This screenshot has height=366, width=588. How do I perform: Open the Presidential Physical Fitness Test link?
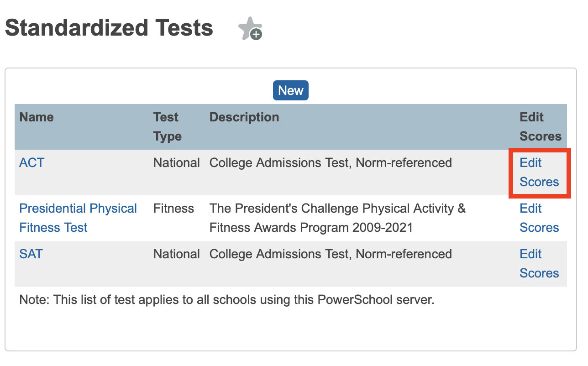78,218
